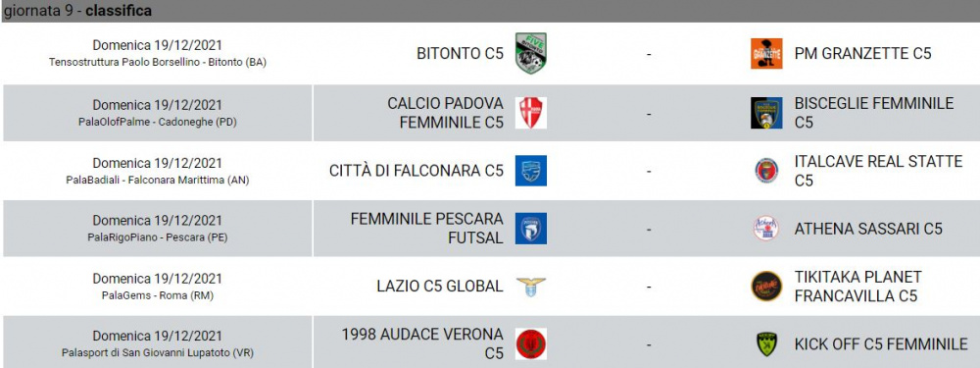Click the giornata 9 header bar

(x=490, y=11)
